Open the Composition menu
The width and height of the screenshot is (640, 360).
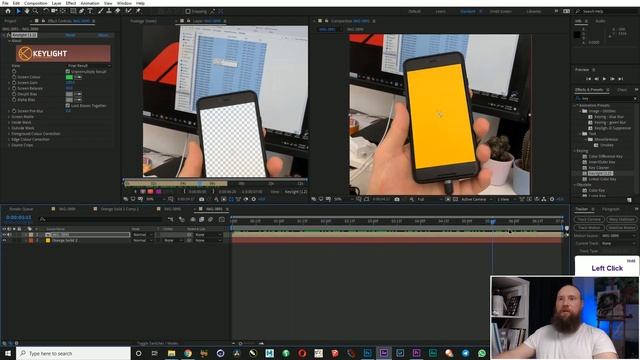36,3
